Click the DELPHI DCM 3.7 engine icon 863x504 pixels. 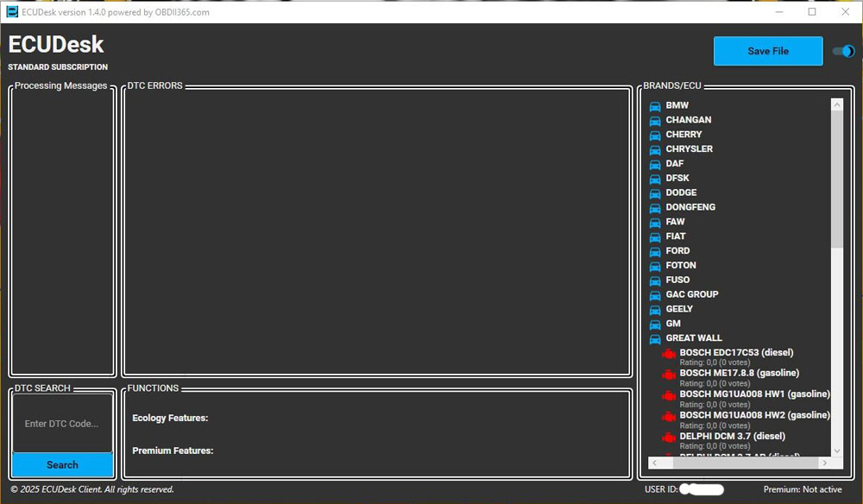[x=669, y=438]
